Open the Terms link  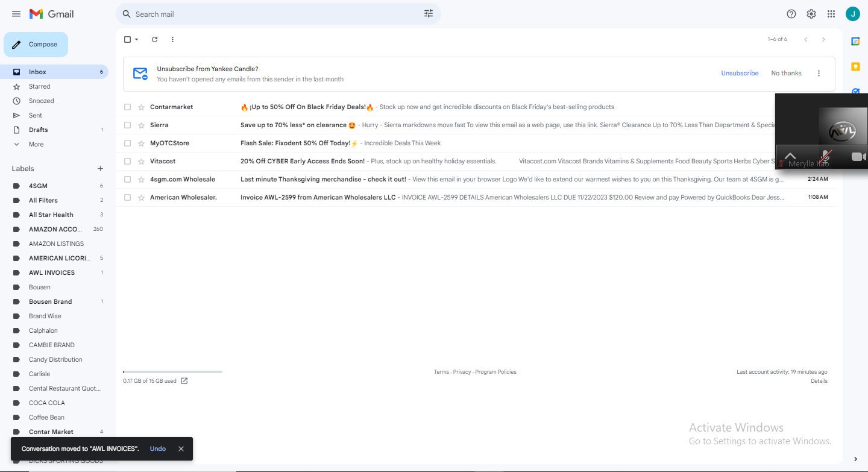441,372
